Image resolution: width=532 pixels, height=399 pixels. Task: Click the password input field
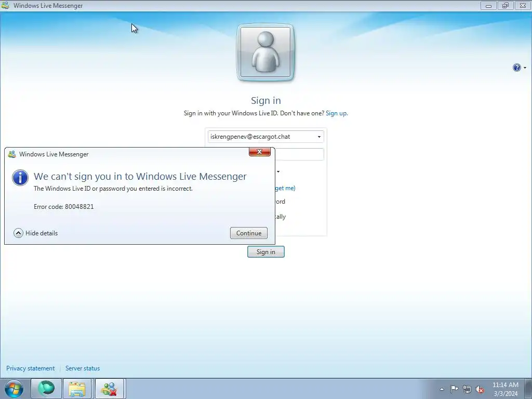299,154
